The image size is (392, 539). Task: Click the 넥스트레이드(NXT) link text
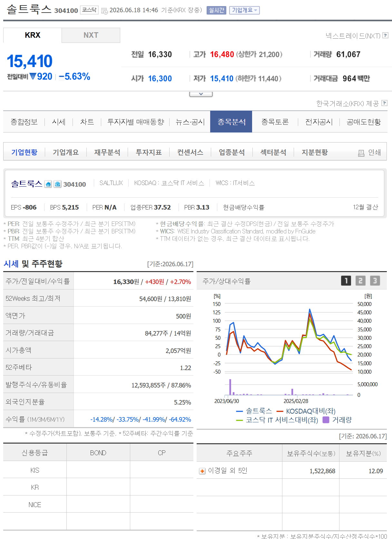click(353, 35)
